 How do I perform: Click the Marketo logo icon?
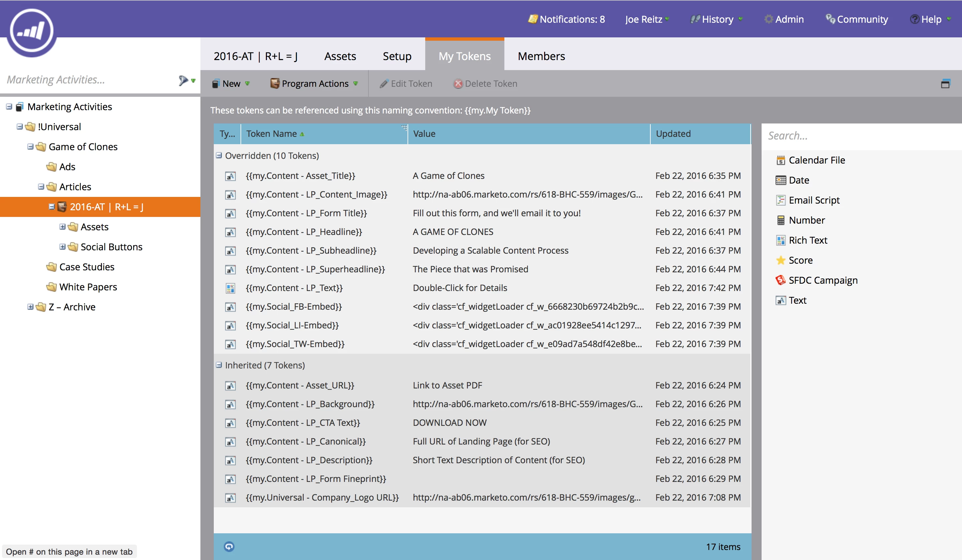pyautogui.click(x=31, y=30)
